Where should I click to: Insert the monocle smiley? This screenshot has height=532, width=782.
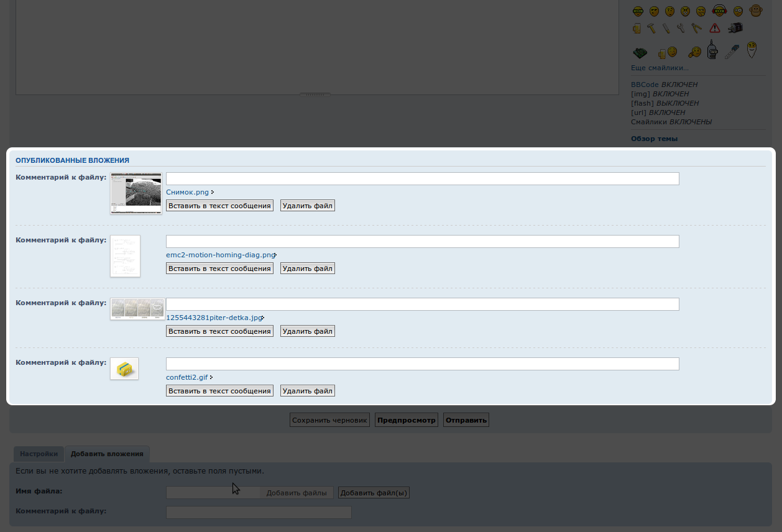point(738,11)
